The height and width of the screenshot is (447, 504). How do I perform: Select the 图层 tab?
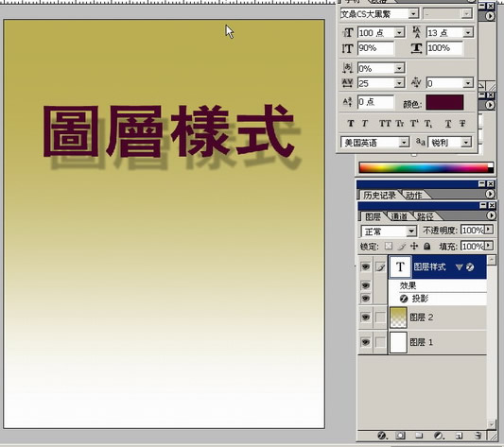373,216
